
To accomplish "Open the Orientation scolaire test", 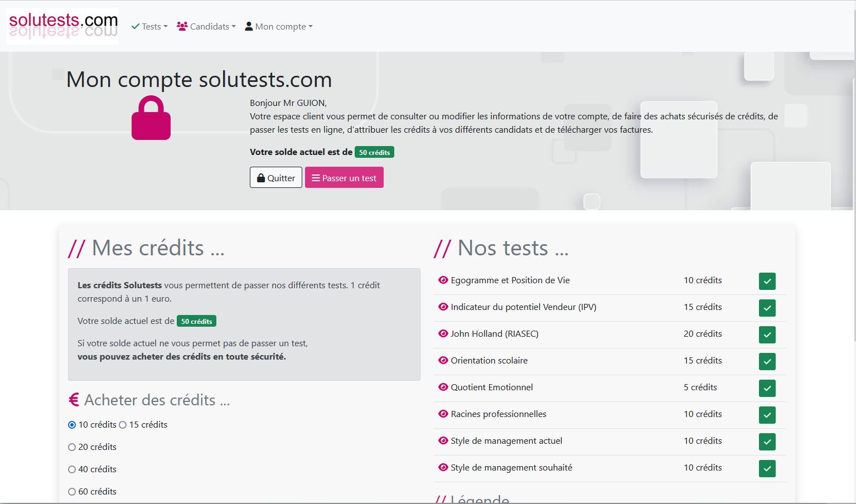I will pyautogui.click(x=489, y=360).
